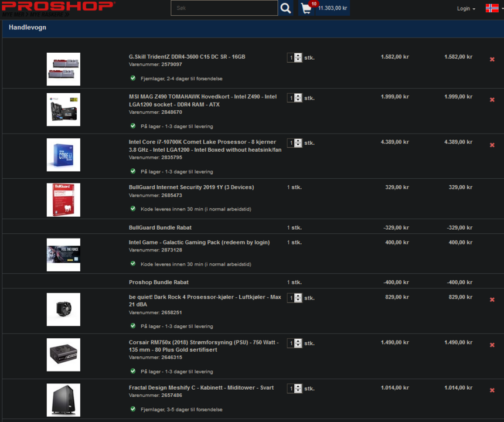The height and width of the screenshot is (422, 504).
Task: Click the Norwegian flag language icon
Action: 492,8
